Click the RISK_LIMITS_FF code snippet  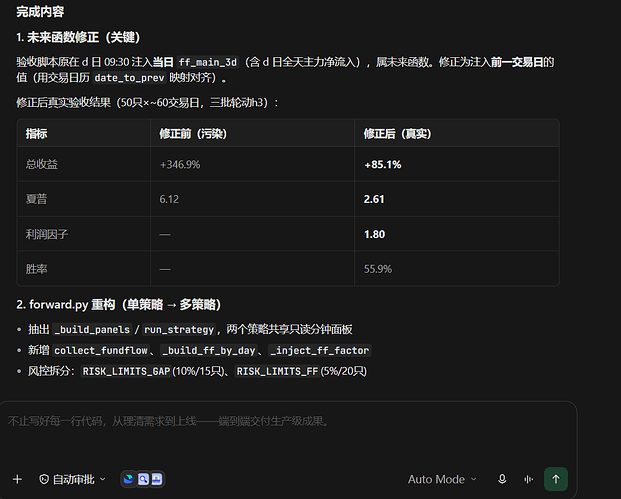pos(277,371)
